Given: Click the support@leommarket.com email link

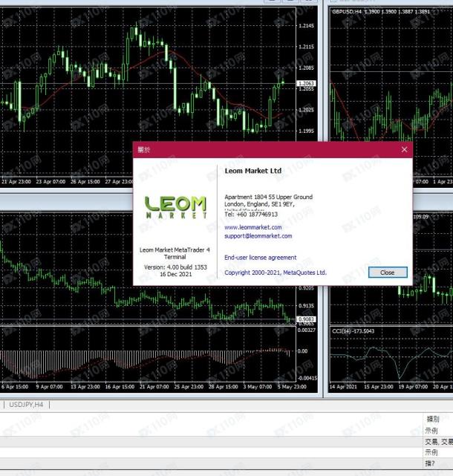Looking at the screenshot, I should tap(258, 236).
